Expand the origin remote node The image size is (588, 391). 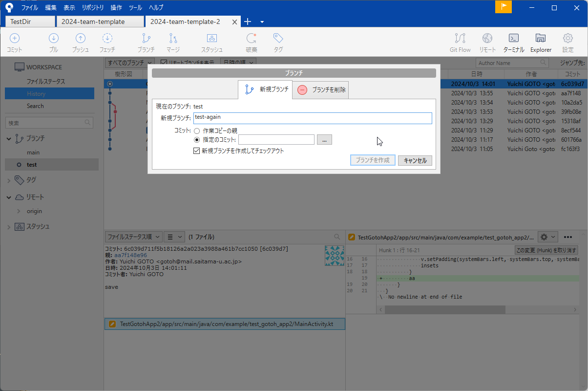click(19, 211)
